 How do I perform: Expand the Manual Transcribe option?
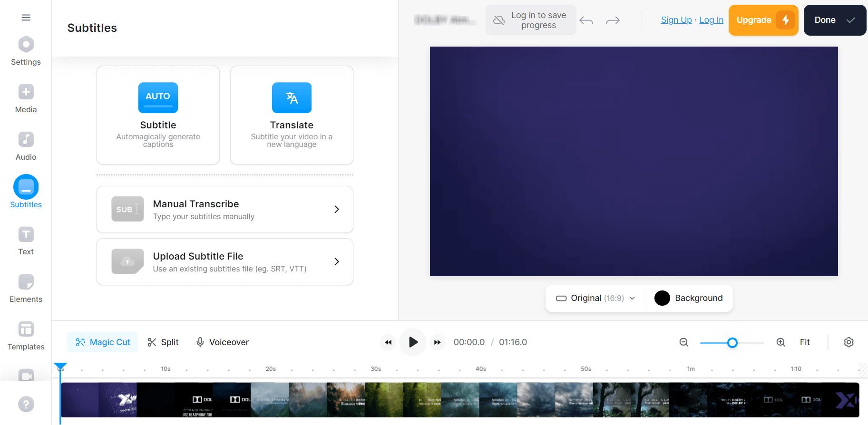225,210
